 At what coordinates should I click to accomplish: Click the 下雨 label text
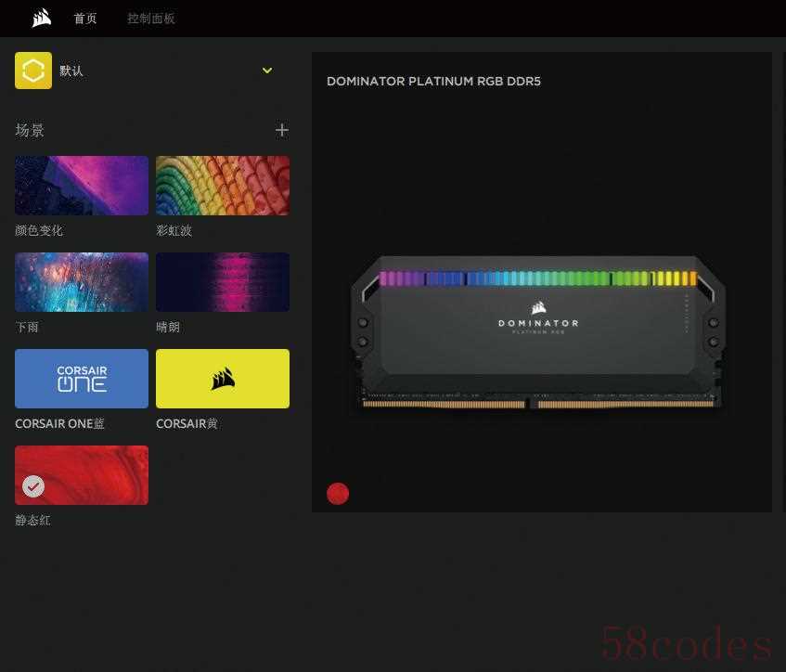[27, 328]
